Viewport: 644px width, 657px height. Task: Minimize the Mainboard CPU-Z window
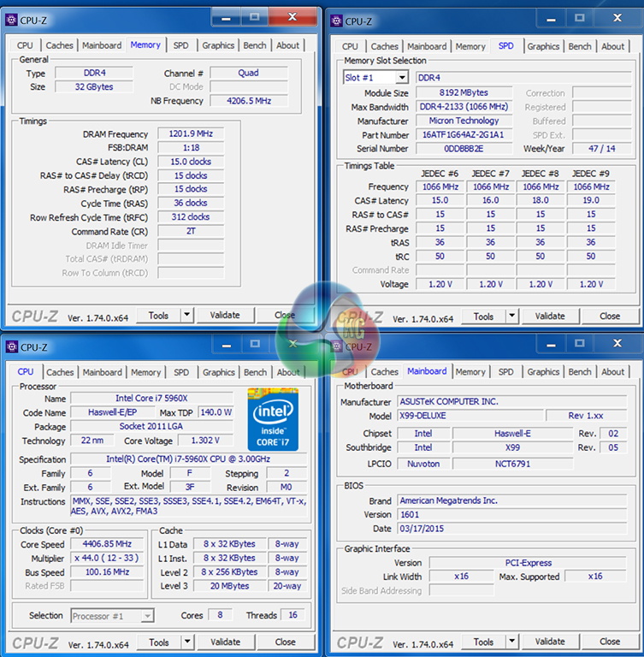[x=551, y=345]
